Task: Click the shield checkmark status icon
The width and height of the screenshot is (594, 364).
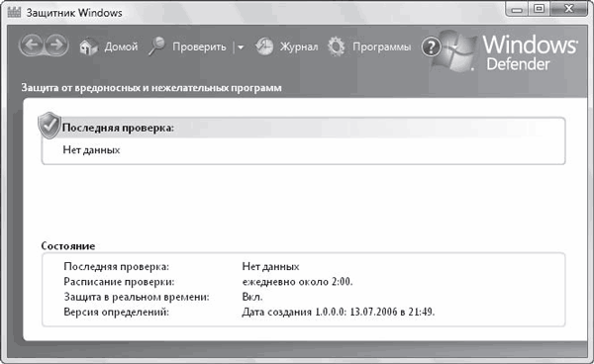Action: (49, 126)
